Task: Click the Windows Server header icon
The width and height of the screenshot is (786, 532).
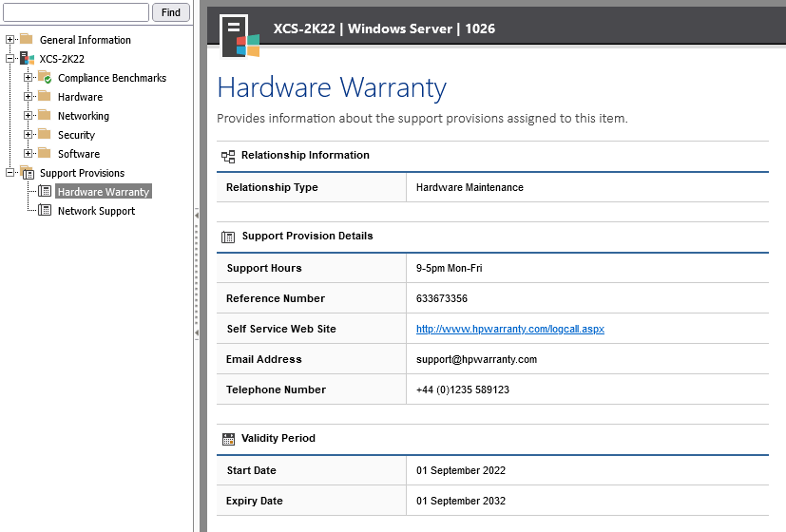Action: click(240, 36)
